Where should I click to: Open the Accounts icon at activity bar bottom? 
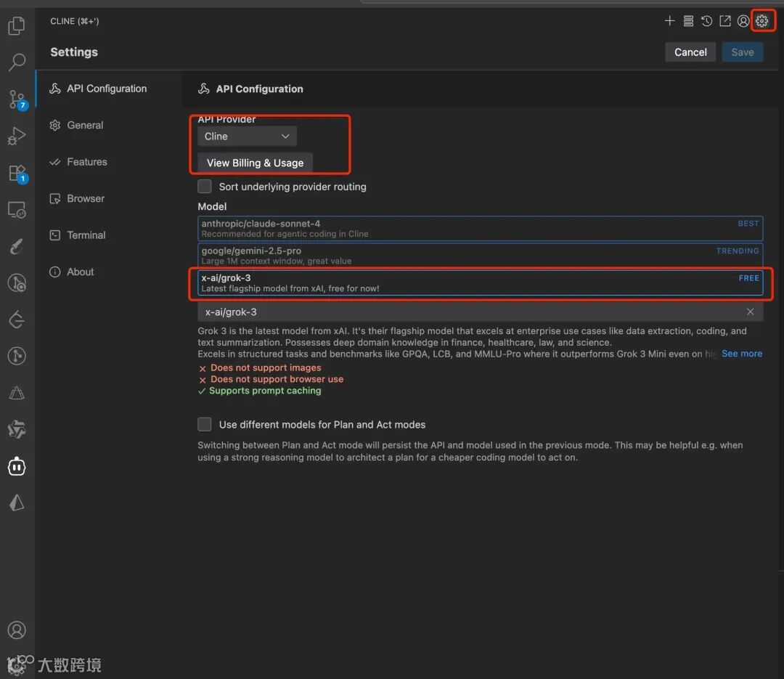point(17,630)
